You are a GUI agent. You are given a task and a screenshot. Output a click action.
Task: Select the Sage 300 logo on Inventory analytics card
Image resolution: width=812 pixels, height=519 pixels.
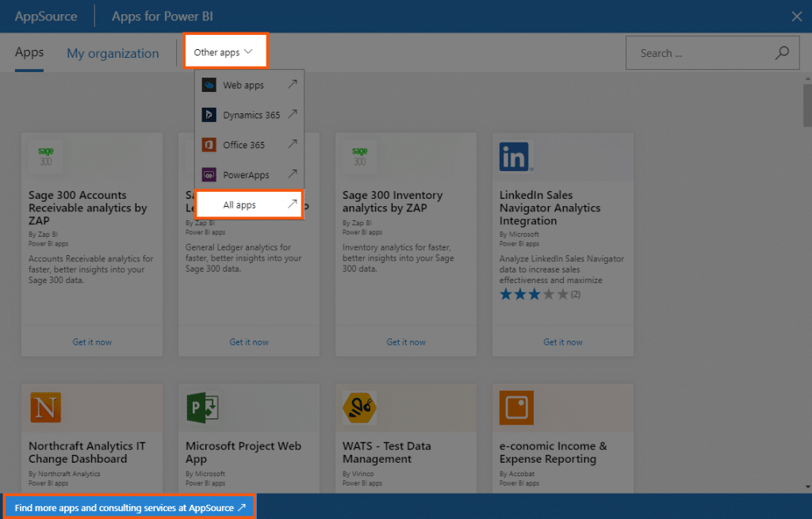(x=359, y=157)
